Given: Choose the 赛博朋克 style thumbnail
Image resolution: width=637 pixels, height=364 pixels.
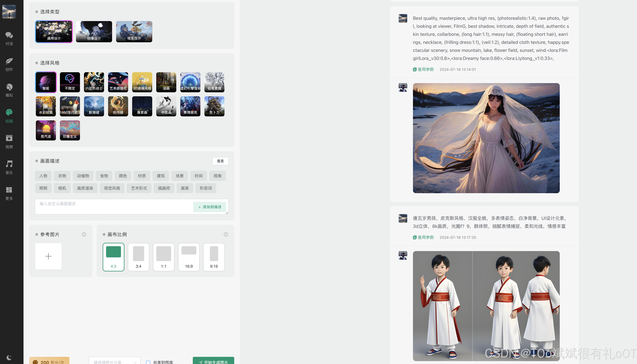Looking at the screenshot, I should pyautogui.click(x=190, y=106).
